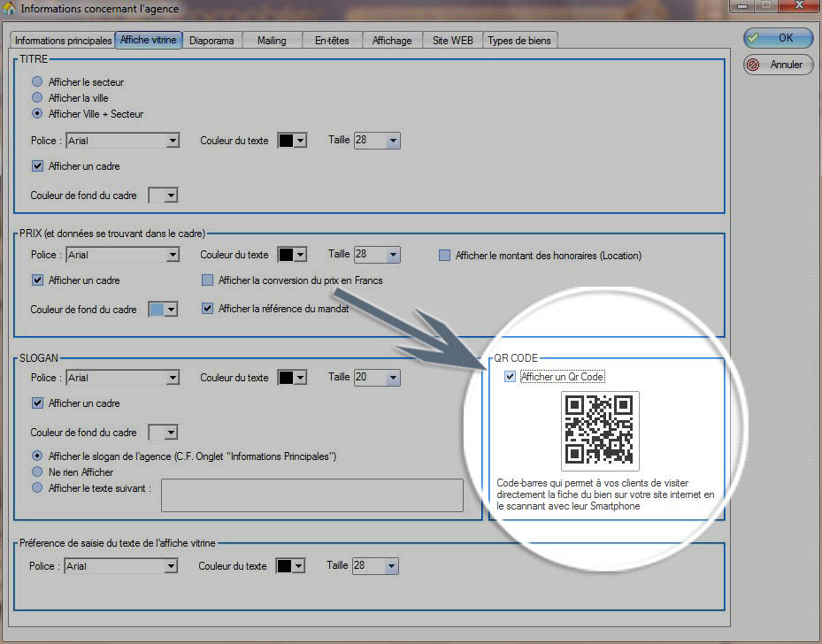Select 'Afficher le slogan de l'agence' radio option
822x644 pixels.
[x=37, y=456]
